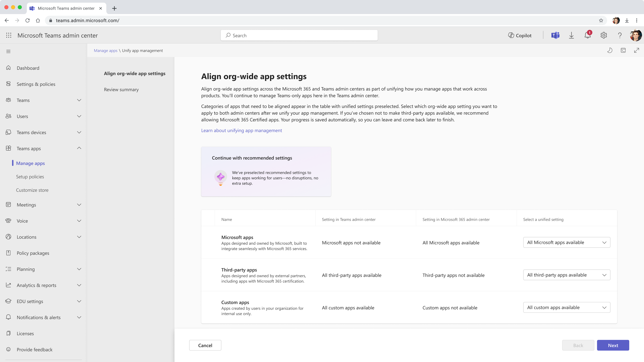The width and height of the screenshot is (644, 362).
Task: Open the notifications bell icon
Action: [x=587, y=36]
